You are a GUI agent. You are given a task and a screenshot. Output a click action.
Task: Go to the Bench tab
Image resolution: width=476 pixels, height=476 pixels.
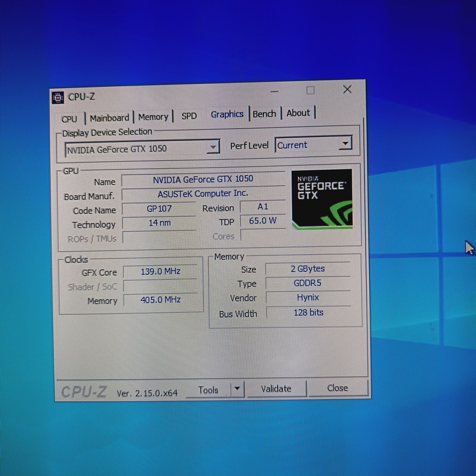(x=264, y=114)
